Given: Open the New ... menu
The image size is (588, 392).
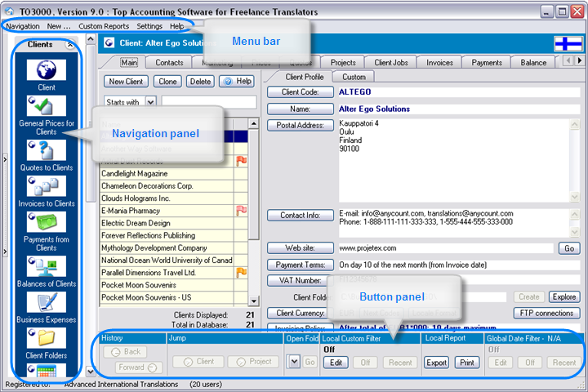Looking at the screenshot, I should pos(59,26).
